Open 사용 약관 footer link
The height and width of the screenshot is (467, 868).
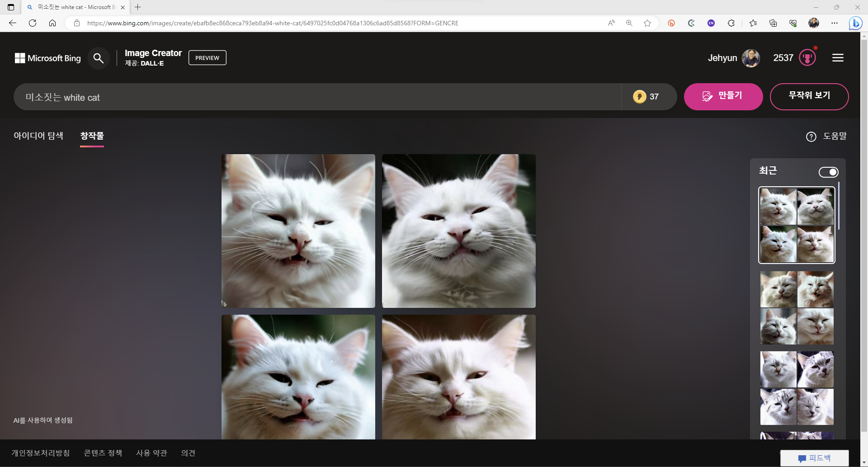152,453
